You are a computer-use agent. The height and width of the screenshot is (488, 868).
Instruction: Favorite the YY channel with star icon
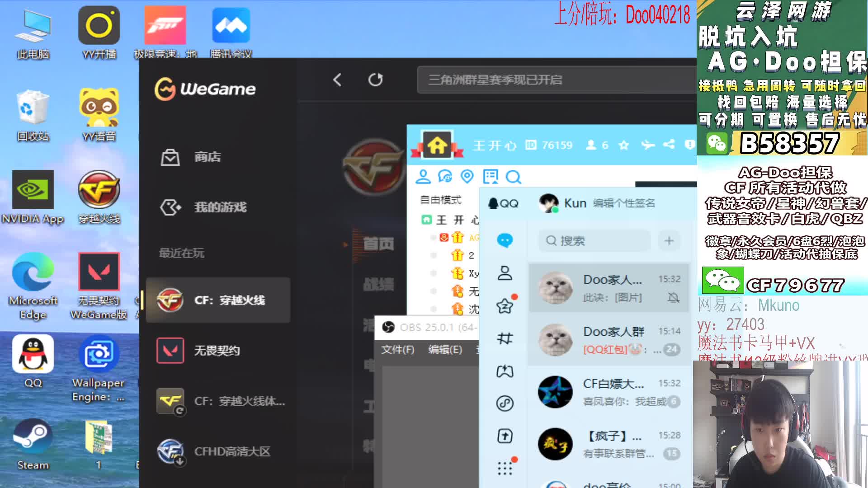[x=624, y=145]
